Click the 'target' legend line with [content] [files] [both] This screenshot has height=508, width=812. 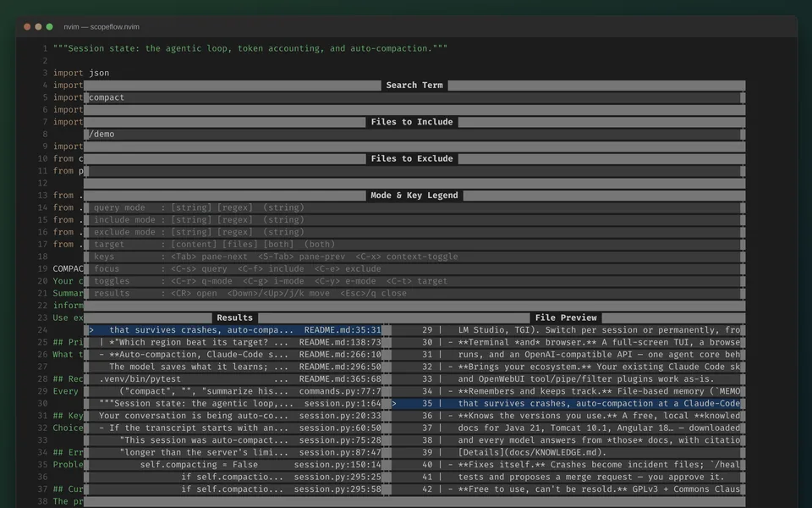[x=414, y=244]
